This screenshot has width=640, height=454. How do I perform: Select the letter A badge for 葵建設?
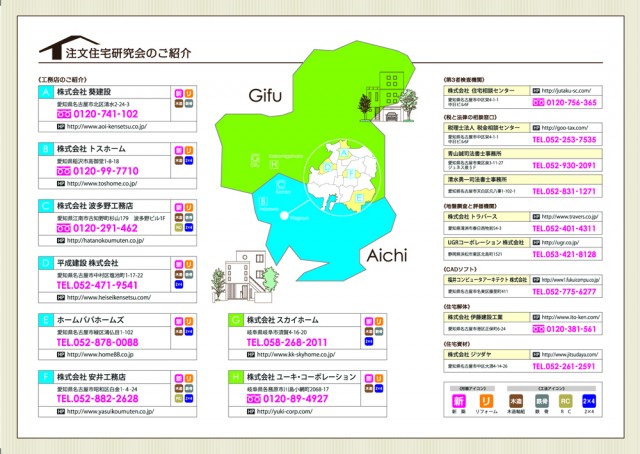pyautogui.click(x=45, y=91)
